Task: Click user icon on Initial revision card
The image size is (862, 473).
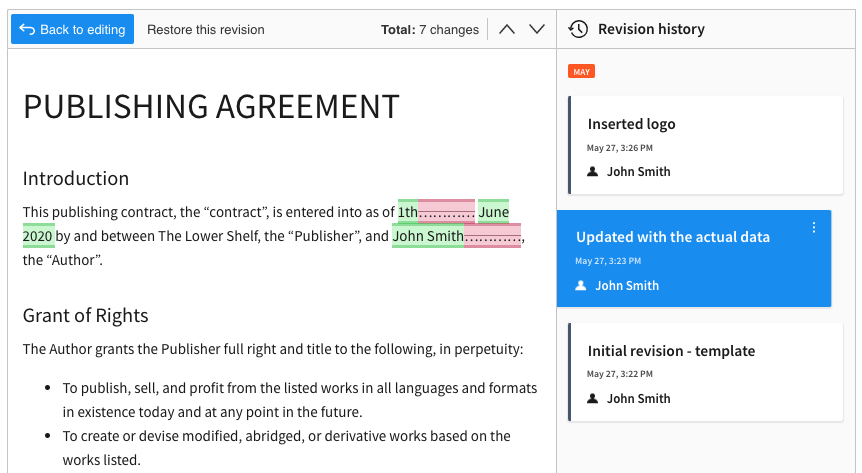Action: pyautogui.click(x=593, y=399)
